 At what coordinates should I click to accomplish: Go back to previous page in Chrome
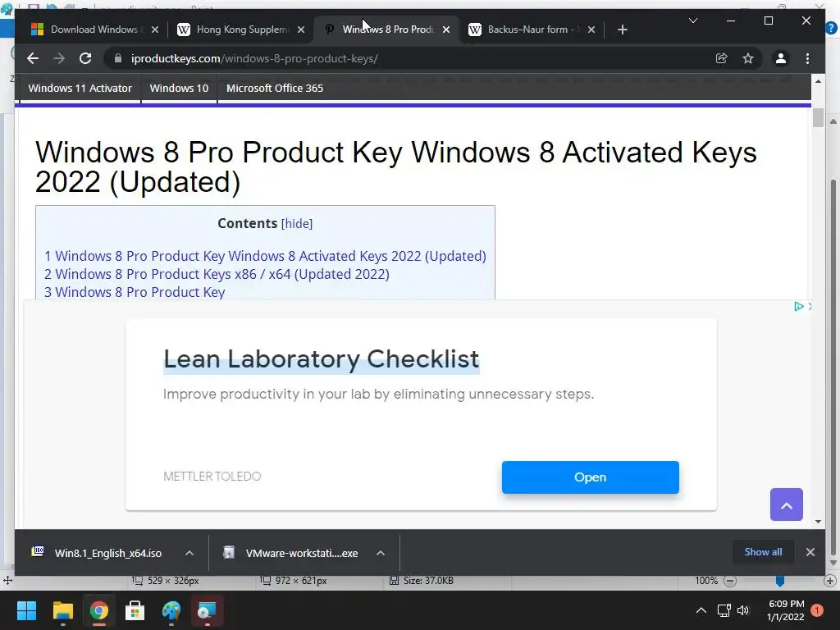[33, 58]
